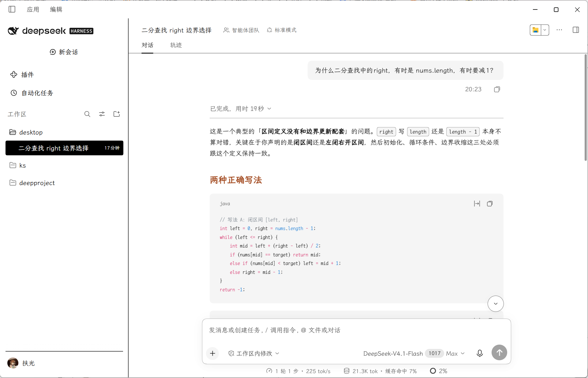Click the plus attachment button
The image size is (588, 378).
[x=213, y=353]
